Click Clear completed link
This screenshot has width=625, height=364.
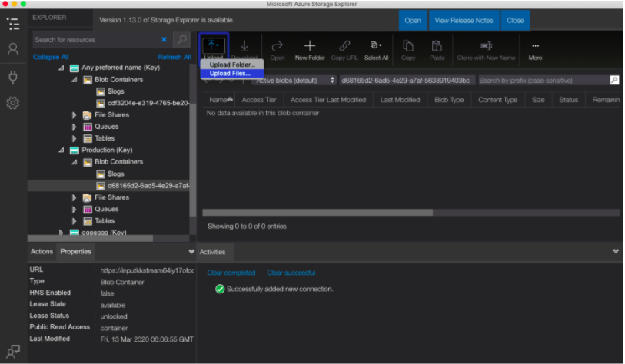coord(231,273)
